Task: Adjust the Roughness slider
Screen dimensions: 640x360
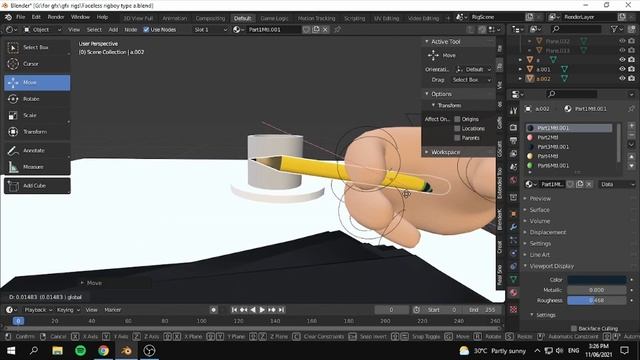Action: click(x=596, y=300)
